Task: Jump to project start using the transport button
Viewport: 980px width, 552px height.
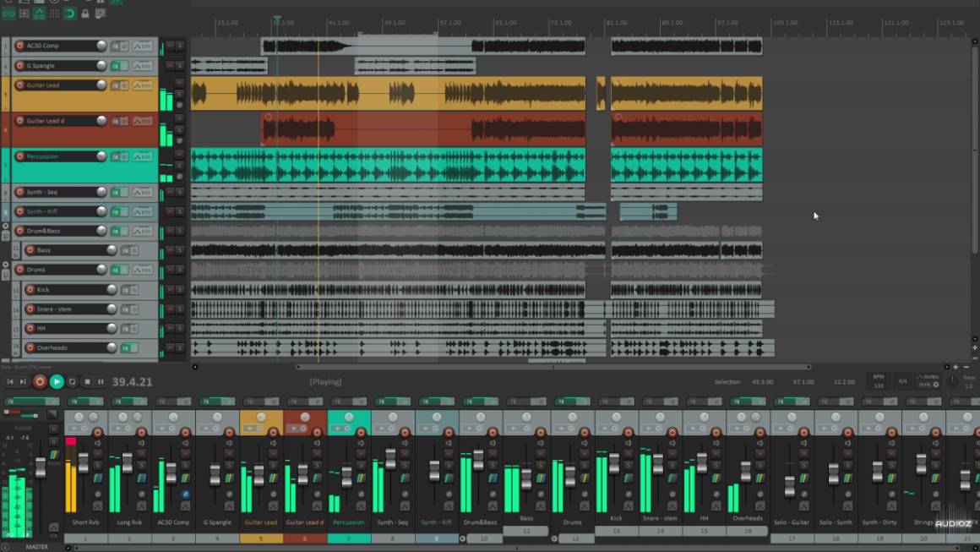Action: coord(10,382)
